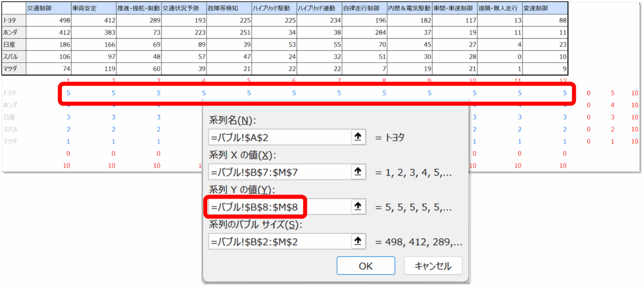Screen dimensions: 644x287
Task: Click cell with value 186
Action: (x=48, y=45)
